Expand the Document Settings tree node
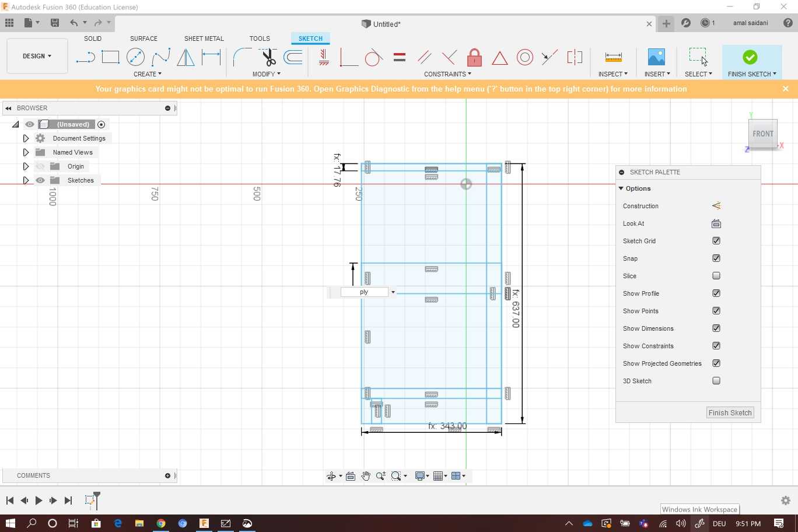This screenshot has height=532, width=798. (x=26, y=138)
